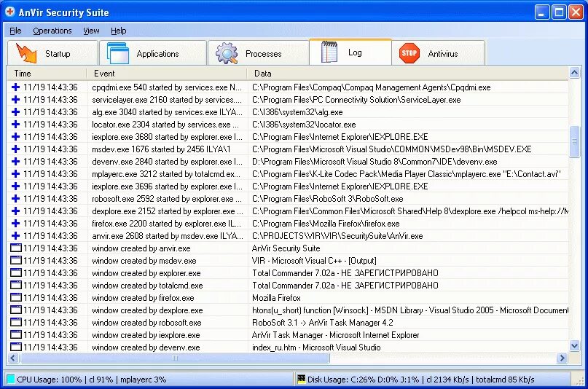
Task: Open the Help menu
Action: [x=119, y=31]
